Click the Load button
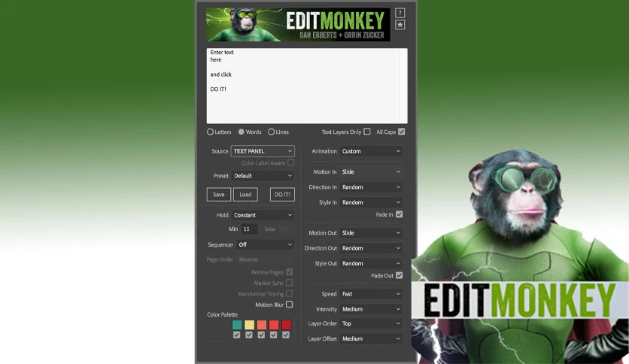 pos(245,195)
